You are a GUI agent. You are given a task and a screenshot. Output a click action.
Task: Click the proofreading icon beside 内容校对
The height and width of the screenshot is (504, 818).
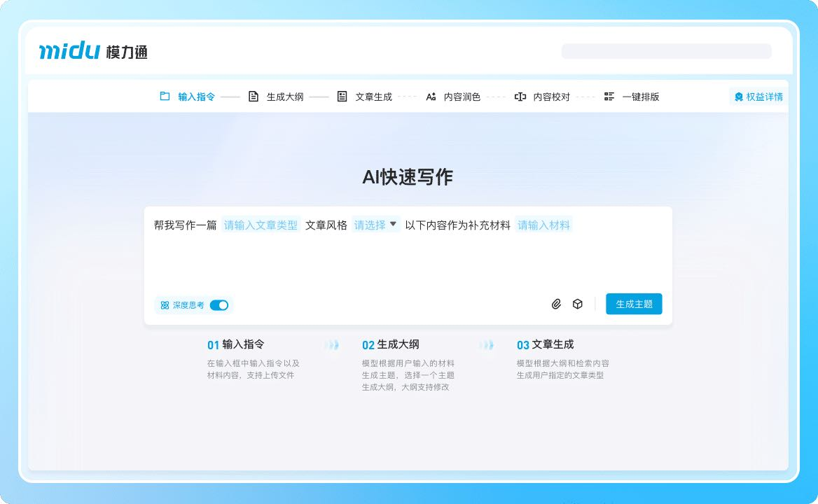click(x=520, y=97)
